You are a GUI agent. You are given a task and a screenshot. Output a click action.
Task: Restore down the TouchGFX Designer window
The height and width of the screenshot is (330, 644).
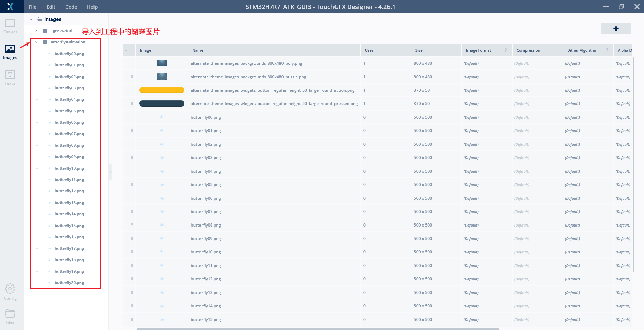click(621, 7)
